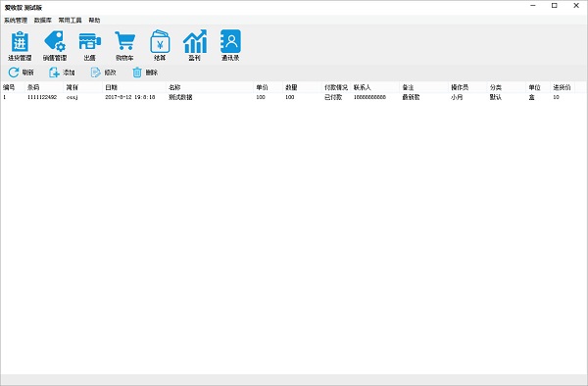The image size is (588, 386).
Task: Open the 帮助 menu
Action: 94,21
